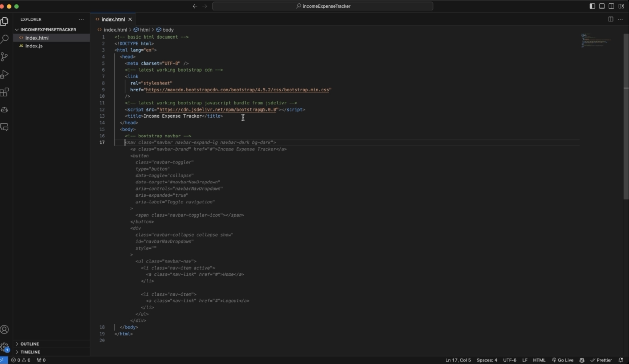The height and width of the screenshot is (364, 629).
Task: Toggle the bottom panel layout button
Action: click(602, 6)
